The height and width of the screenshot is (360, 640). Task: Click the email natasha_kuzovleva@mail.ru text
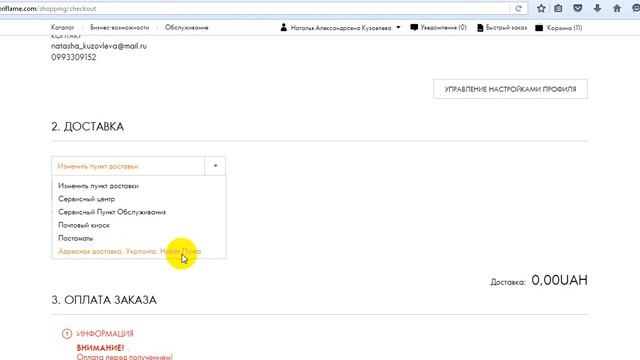point(99,46)
